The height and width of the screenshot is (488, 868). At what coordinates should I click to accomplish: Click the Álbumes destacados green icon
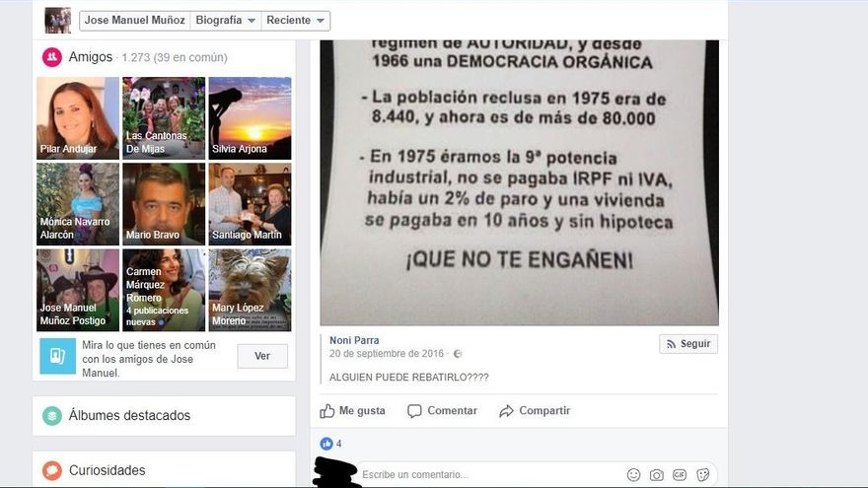click(x=52, y=415)
